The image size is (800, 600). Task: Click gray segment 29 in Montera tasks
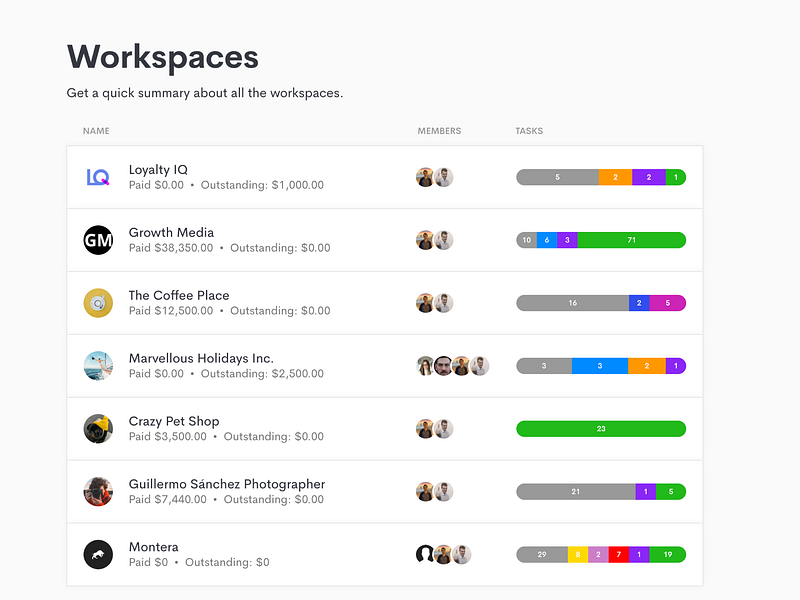[x=542, y=555]
